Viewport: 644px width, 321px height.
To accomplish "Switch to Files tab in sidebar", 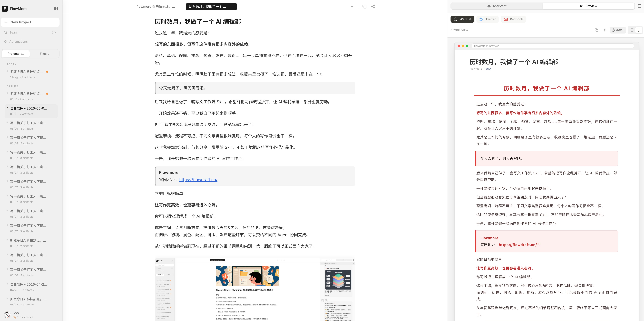I will coord(44,54).
